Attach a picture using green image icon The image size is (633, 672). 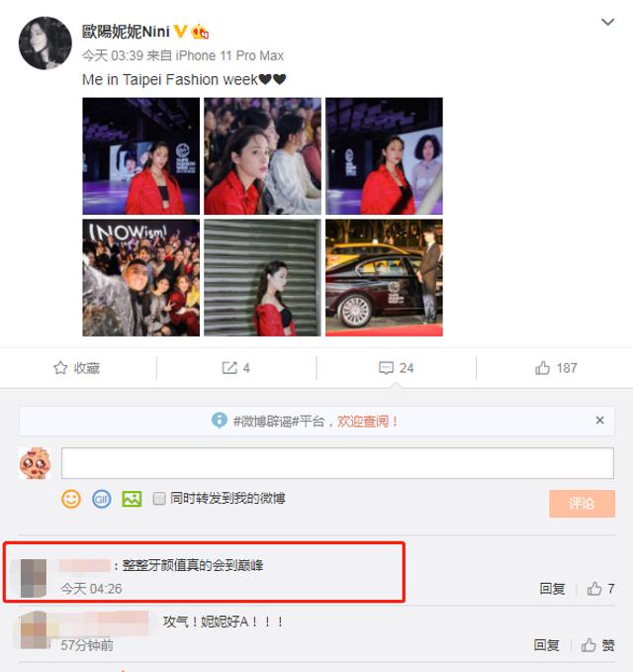coord(132,499)
